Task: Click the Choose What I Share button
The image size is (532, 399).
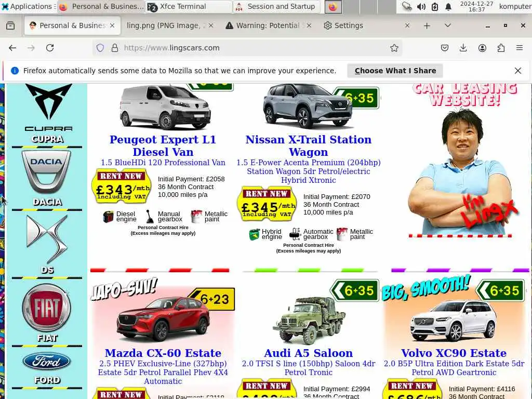Action: point(395,71)
